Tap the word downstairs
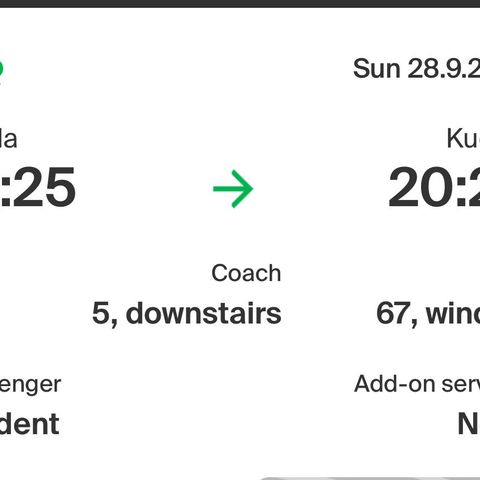The height and width of the screenshot is (480, 480). pos(204,313)
